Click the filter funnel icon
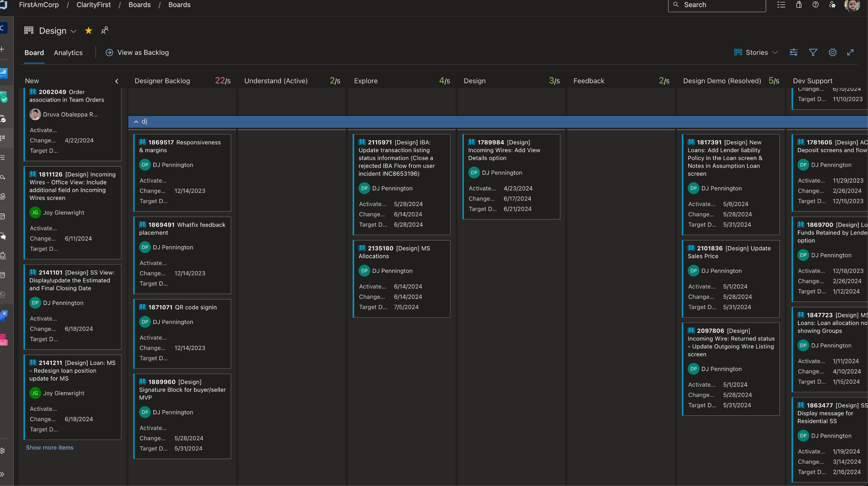868x486 pixels. (x=813, y=52)
